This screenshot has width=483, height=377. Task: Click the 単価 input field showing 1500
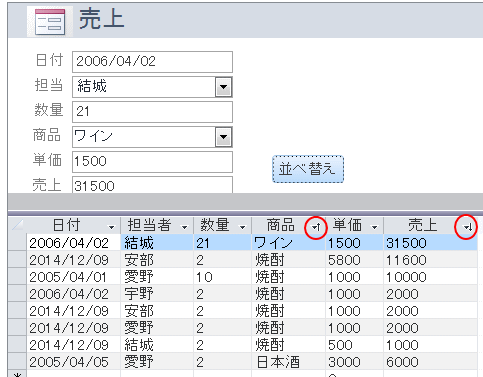point(152,162)
